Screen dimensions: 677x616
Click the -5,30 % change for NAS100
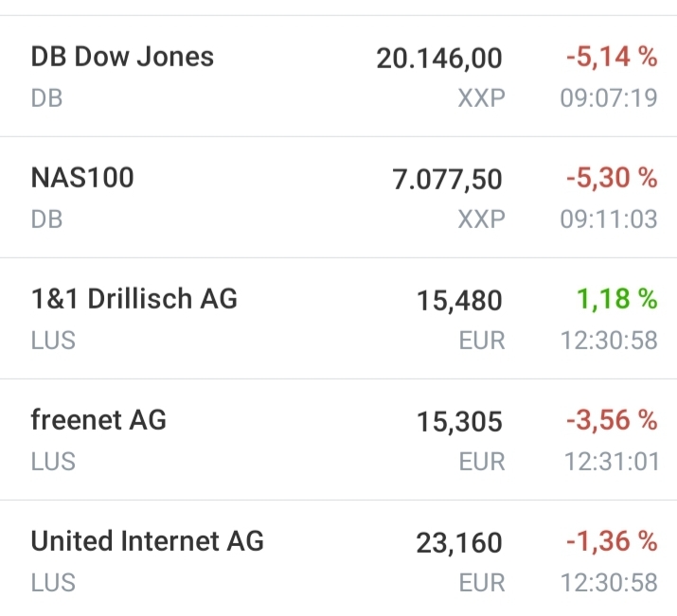(x=611, y=179)
